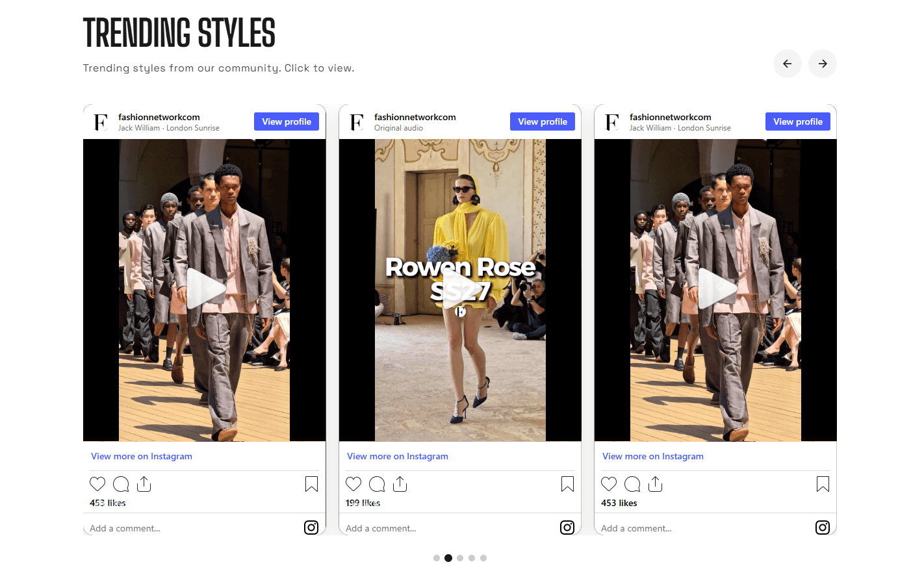Jump to the fourth carousel dot

(472, 558)
